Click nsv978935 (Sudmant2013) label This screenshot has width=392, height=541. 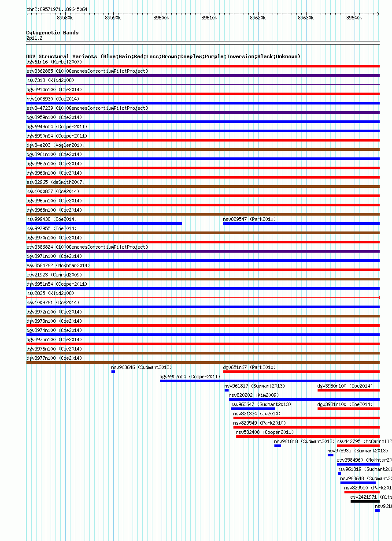[x=358, y=451]
